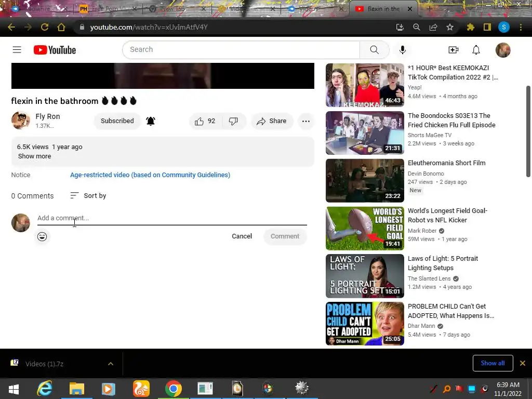Open the Chrome three-dot menu
The height and width of the screenshot is (399, 532).
521,27
